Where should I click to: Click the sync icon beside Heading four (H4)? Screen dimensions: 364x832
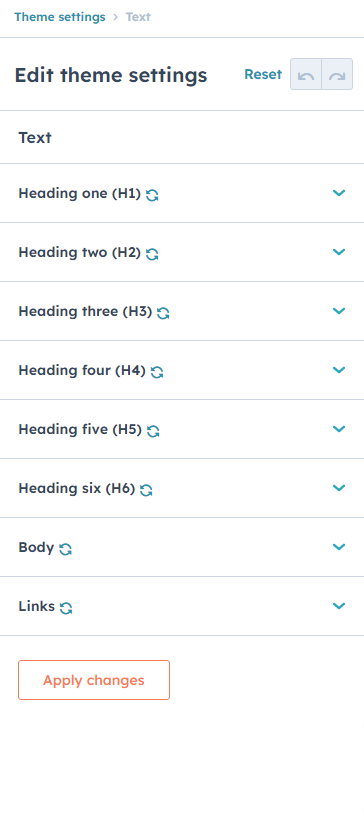click(157, 372)
